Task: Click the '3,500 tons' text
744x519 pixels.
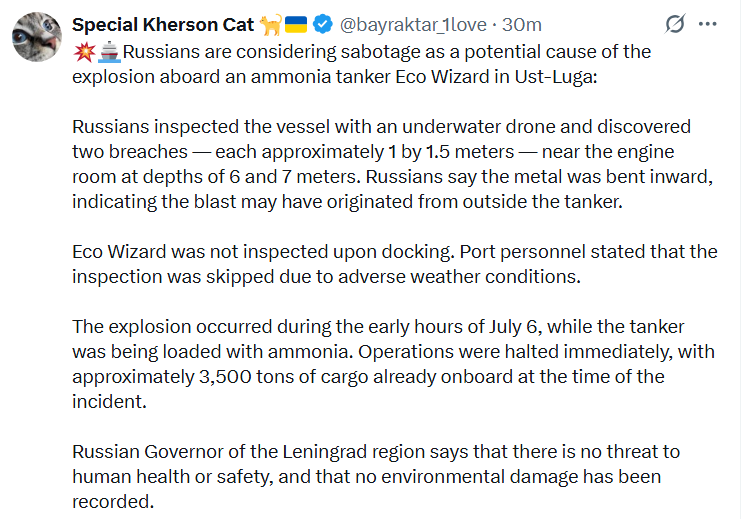Action: (225, 377)
